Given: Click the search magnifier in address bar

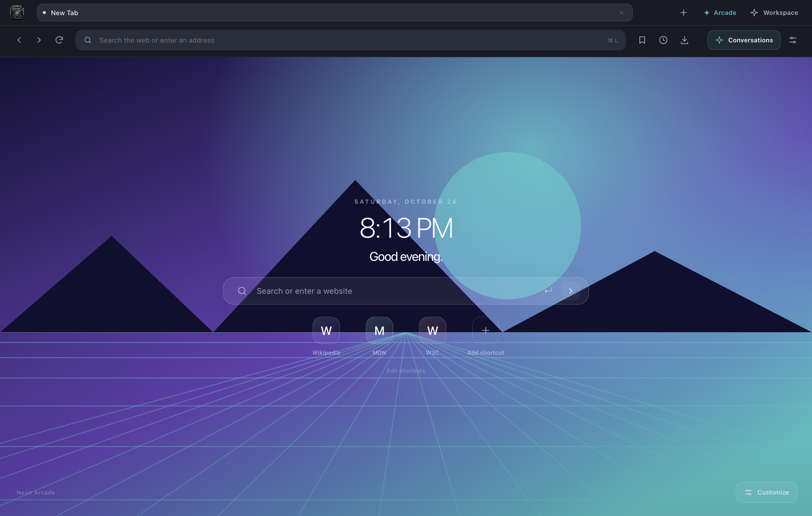Looking at the screenshot, I should click(88, 40).
